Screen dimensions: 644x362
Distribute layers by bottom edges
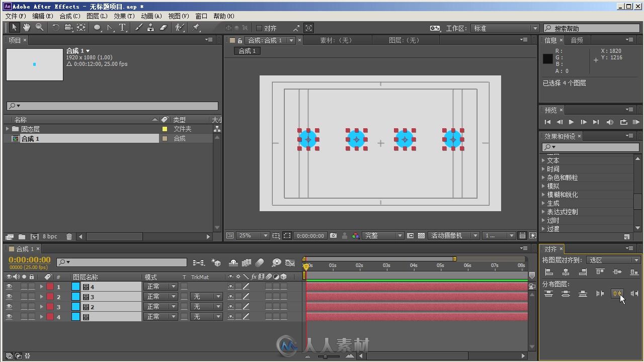[x=583, y=294]
